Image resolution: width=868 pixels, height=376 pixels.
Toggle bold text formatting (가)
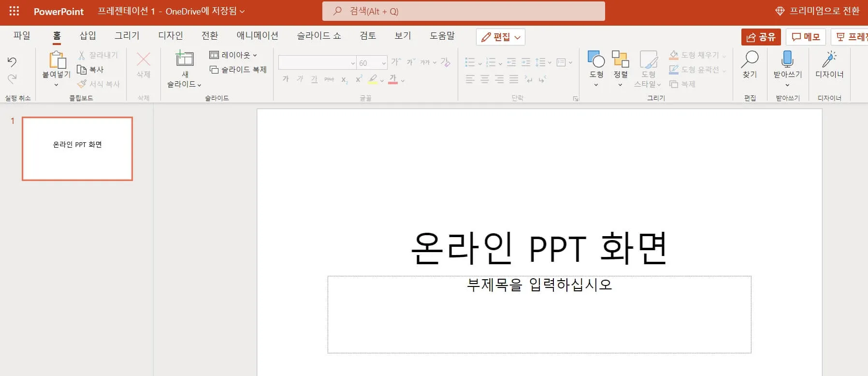(286, 79)
